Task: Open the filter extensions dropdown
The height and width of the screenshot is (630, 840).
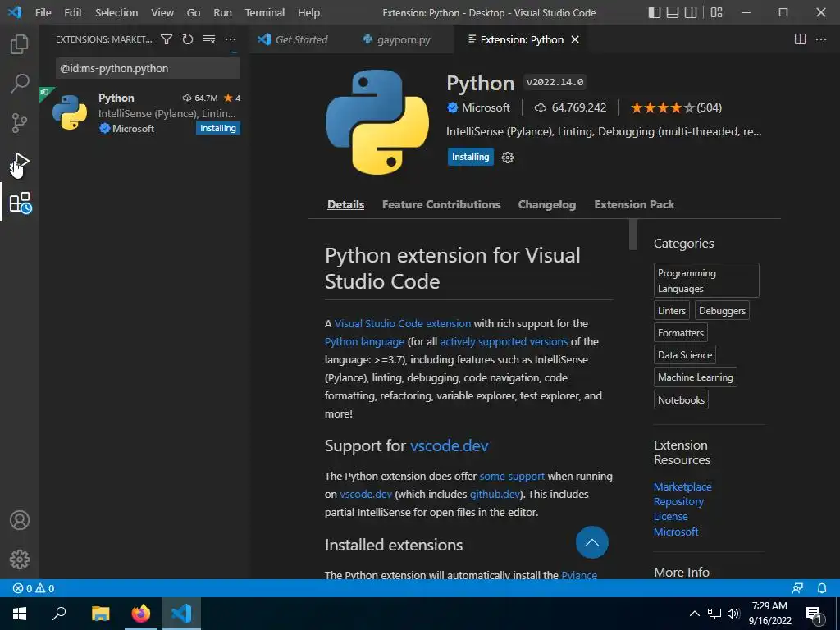Action: click(167, 39)
